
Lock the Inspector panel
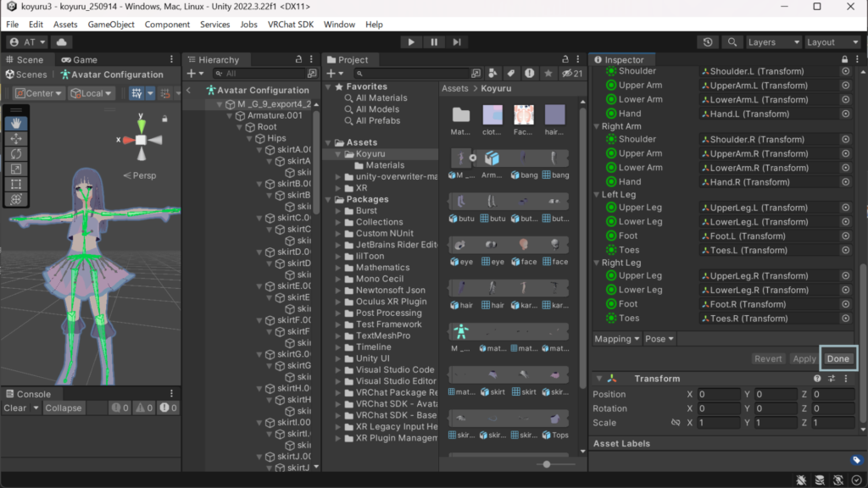click(844, 60)
